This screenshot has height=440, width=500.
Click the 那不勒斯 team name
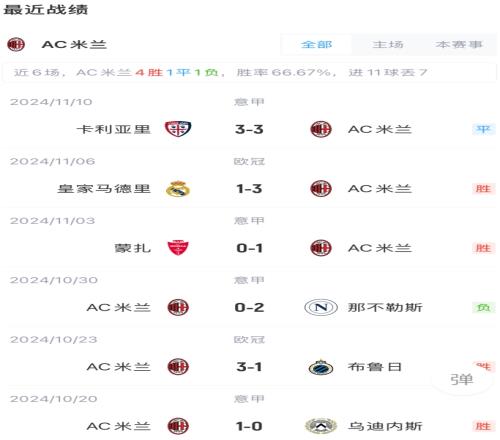pyautogui.click(x=385, y=307)
